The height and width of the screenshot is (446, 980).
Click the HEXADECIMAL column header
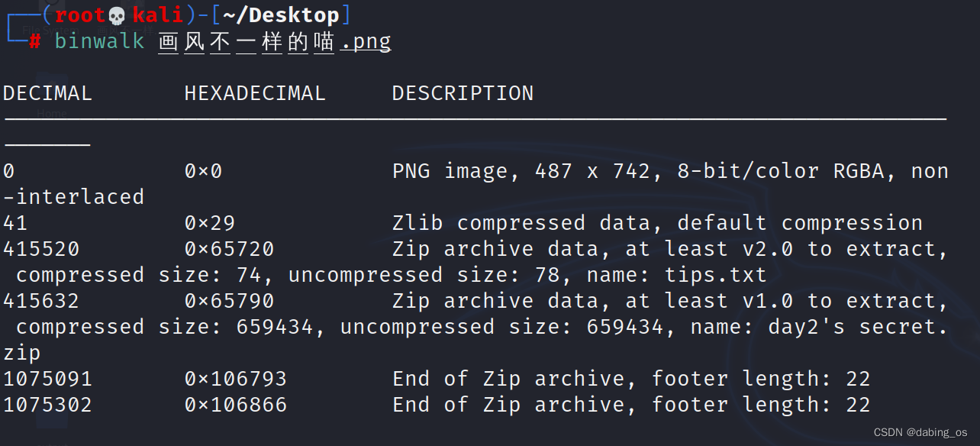point(255,93)
